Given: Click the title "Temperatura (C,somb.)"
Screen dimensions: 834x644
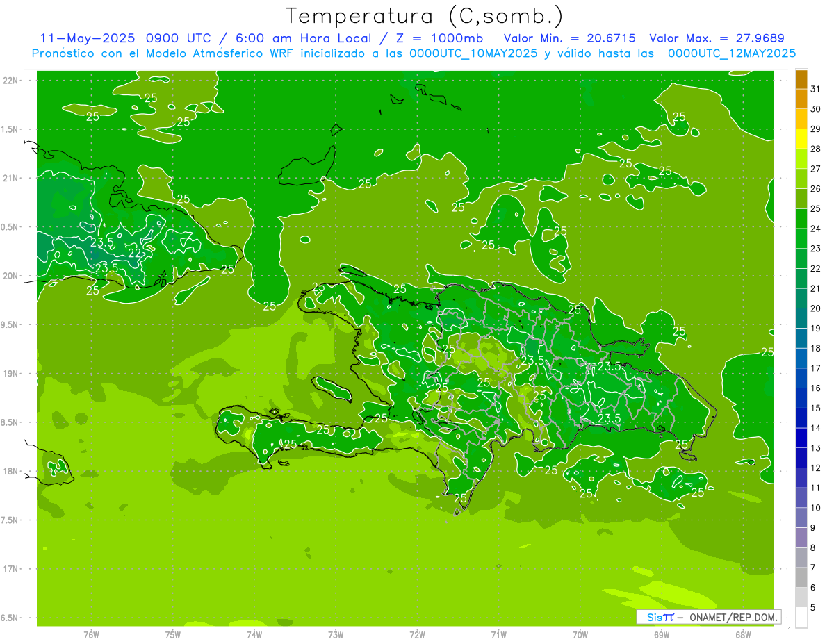Looking at the screenshot, I should pyautogui.click(x=425, y=16).
